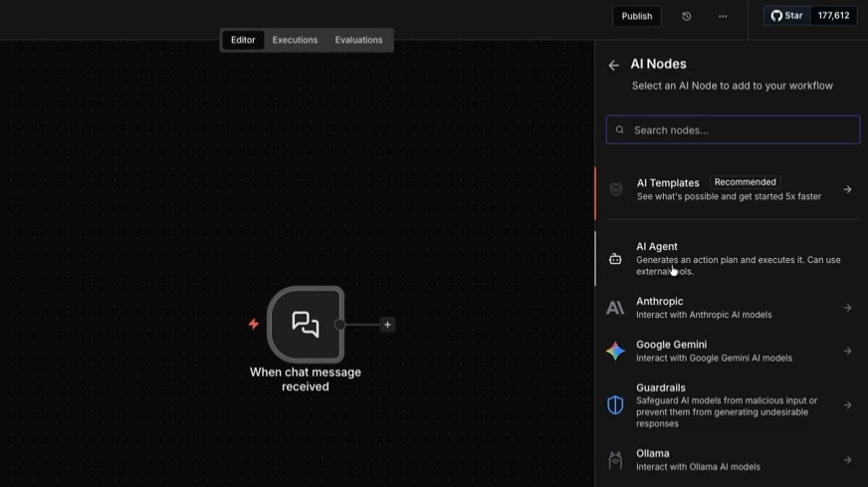868x487 pixels.
Task: Click the Anthropic logo icon
Action: 615,308
